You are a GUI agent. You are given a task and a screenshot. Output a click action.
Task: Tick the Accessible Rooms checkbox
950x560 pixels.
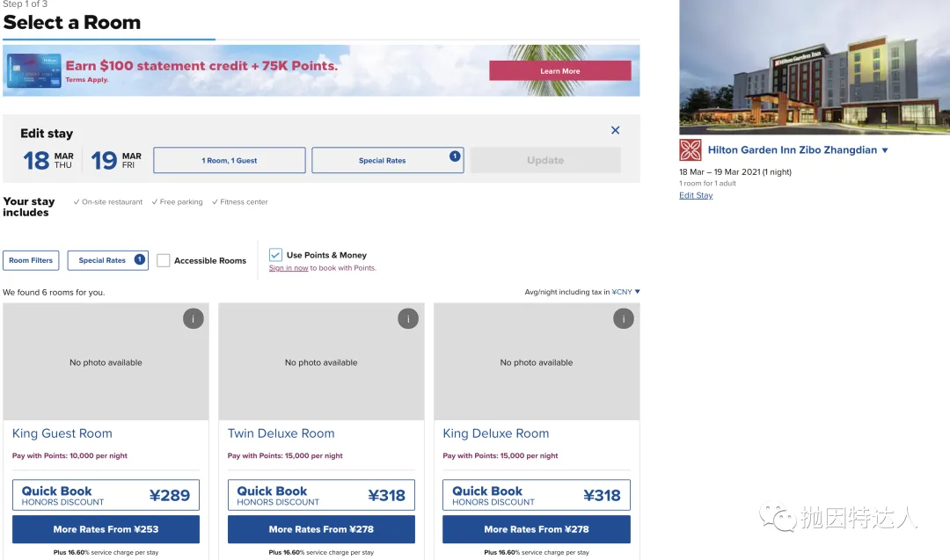(x=163, y=260)
